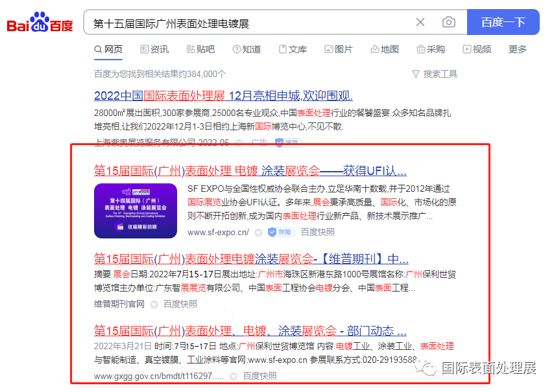
Task: Click the Baidu logo
Action: tap(40, 21)
